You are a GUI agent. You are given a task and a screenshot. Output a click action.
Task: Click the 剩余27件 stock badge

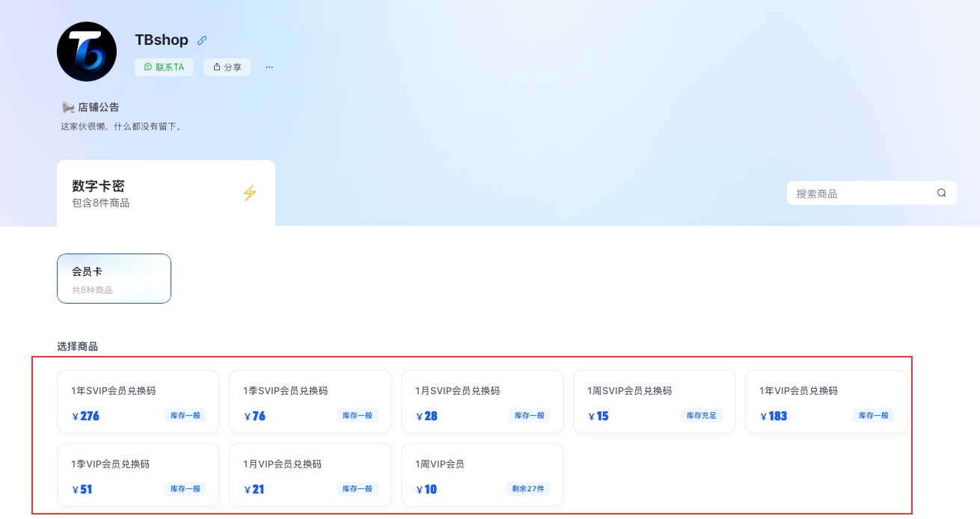[530, 488]
